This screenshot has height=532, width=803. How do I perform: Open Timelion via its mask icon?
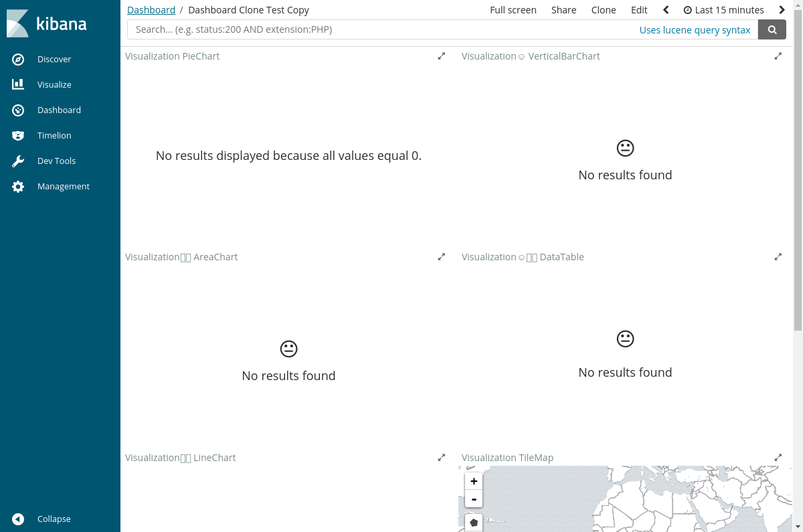coord(18,135)
